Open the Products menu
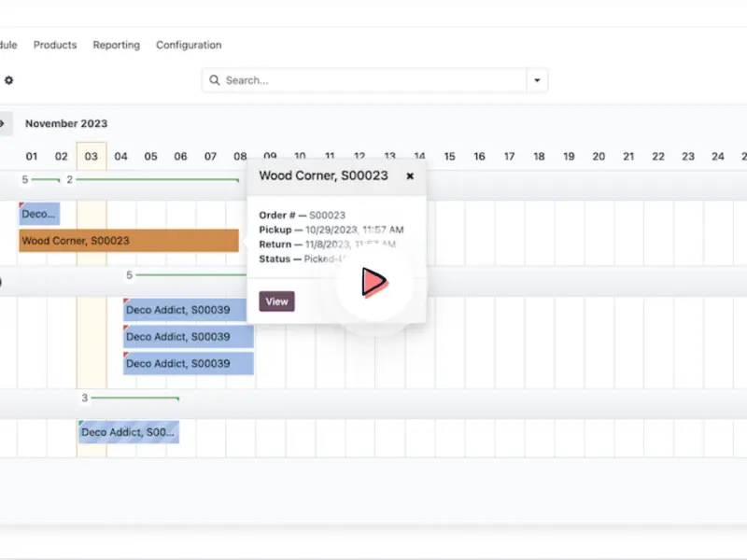The height and width of the screenshot is (560, 747). pyautogui.click(x=55, y=45)
